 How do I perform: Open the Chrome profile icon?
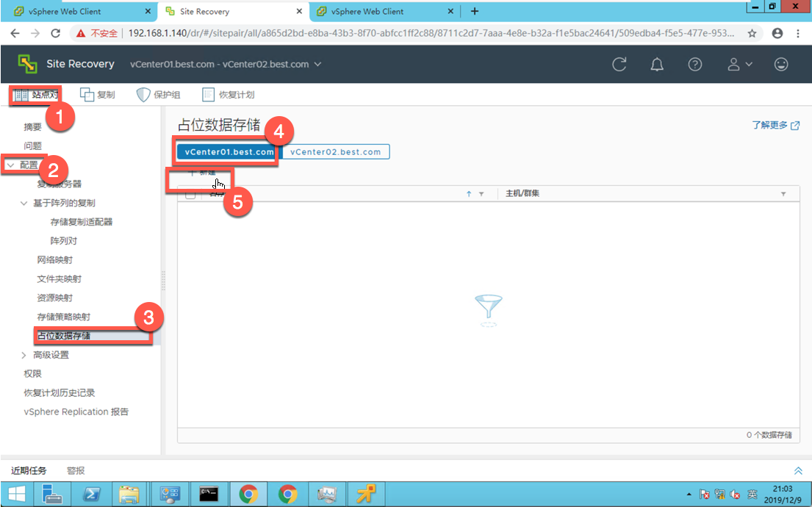click(777, 33)
